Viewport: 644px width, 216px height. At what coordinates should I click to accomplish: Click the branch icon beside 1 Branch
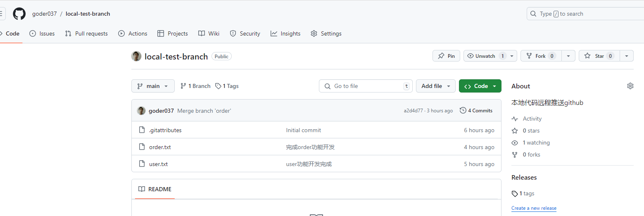(x=183, y=86)
